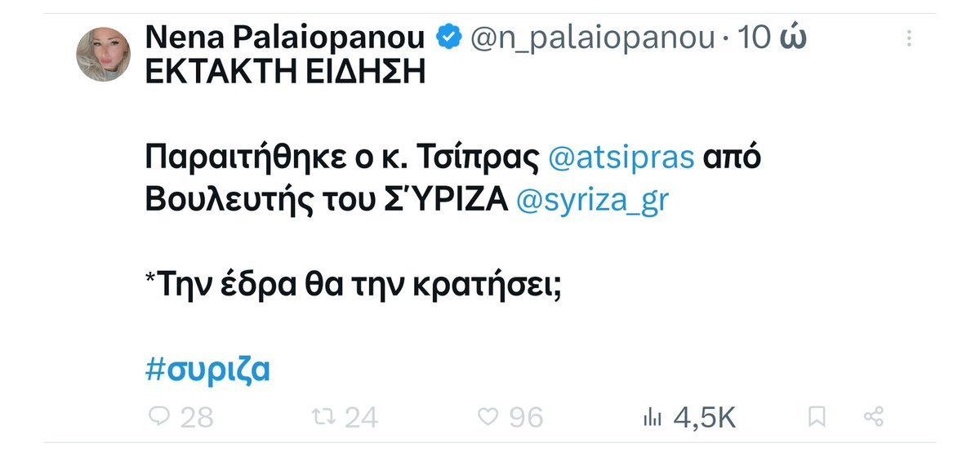Screen dimensions: 980x453
Task: Click the retweet arrows icon
Action: click(324, 418)
